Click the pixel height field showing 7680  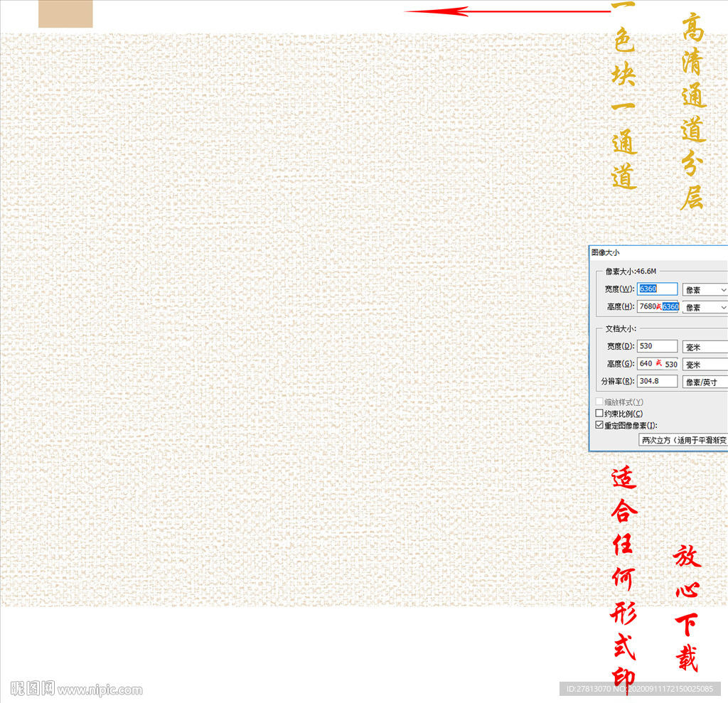[658, 306]
